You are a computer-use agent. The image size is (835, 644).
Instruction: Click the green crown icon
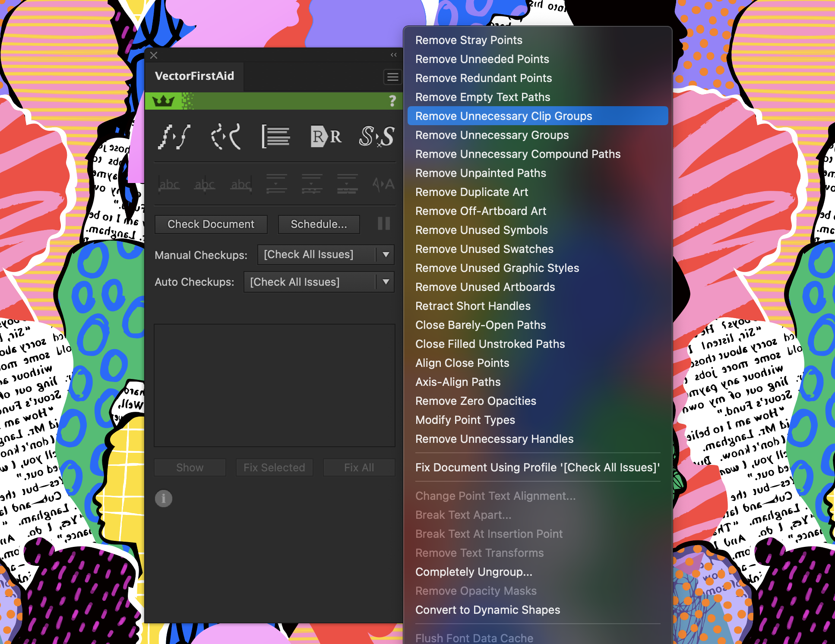(163, 101)
